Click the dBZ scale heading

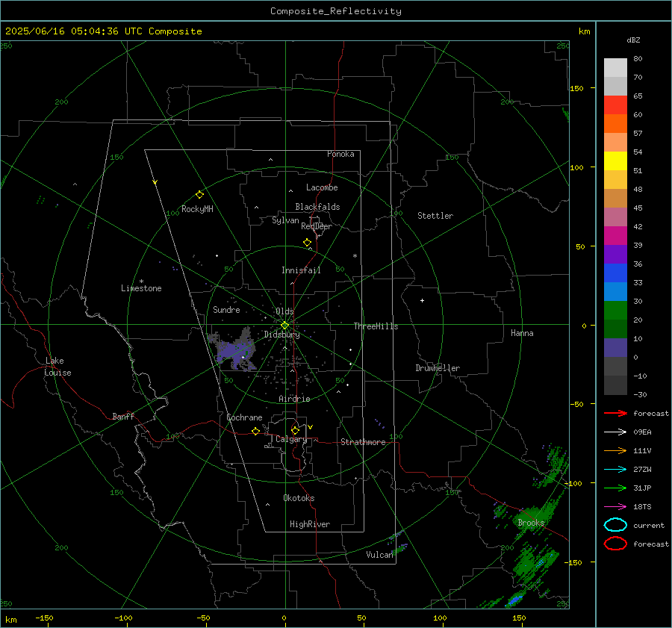[633, 40]
